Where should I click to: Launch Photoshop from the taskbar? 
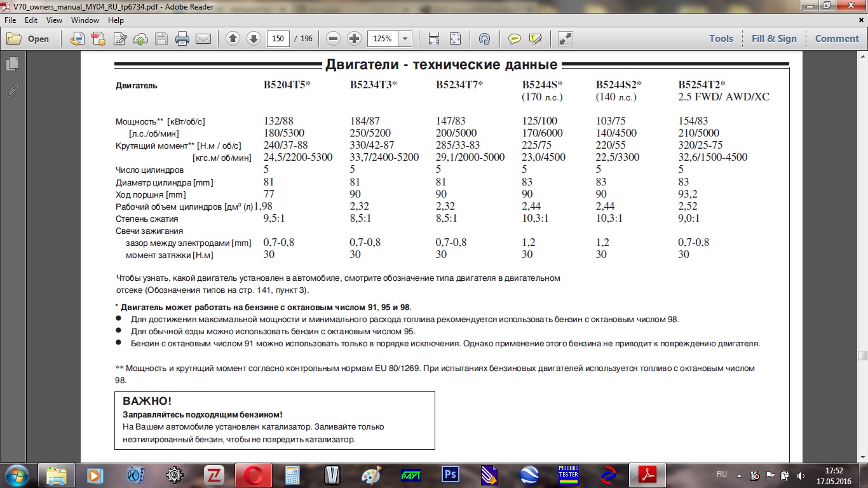point(451,475)
